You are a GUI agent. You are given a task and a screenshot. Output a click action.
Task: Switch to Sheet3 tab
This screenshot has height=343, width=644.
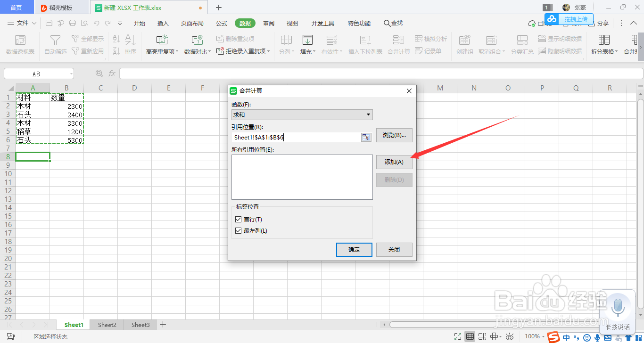point(140,325)
